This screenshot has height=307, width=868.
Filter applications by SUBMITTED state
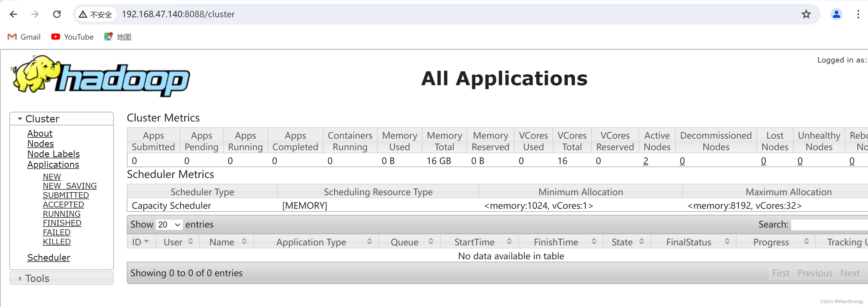tap(66, 195)
